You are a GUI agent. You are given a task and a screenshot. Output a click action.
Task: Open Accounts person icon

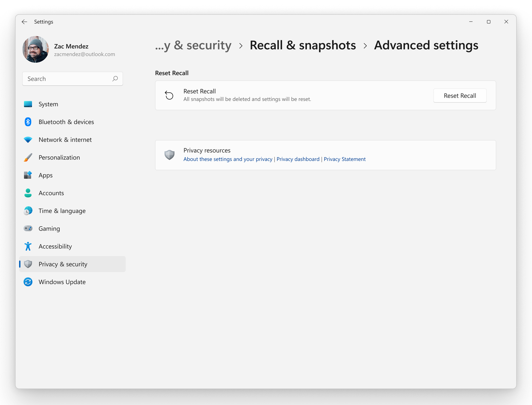(x=28, y=193)
